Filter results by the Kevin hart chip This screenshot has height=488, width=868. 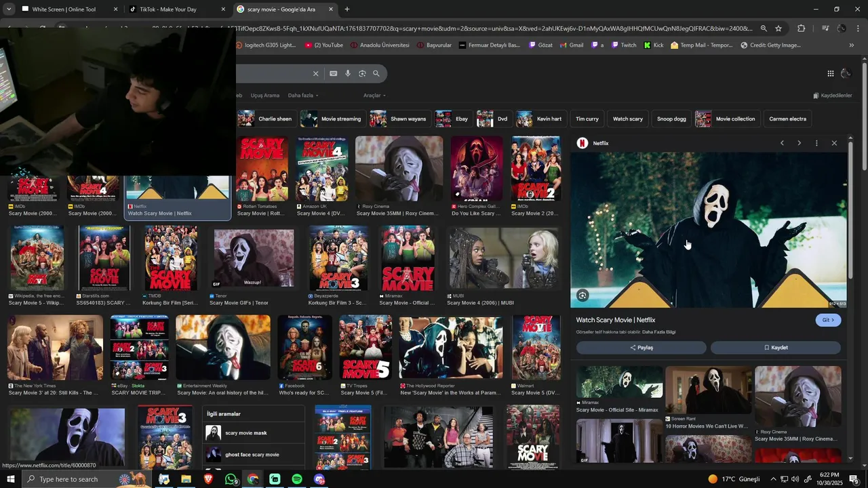pyautogui.click(x=541, y=119)
